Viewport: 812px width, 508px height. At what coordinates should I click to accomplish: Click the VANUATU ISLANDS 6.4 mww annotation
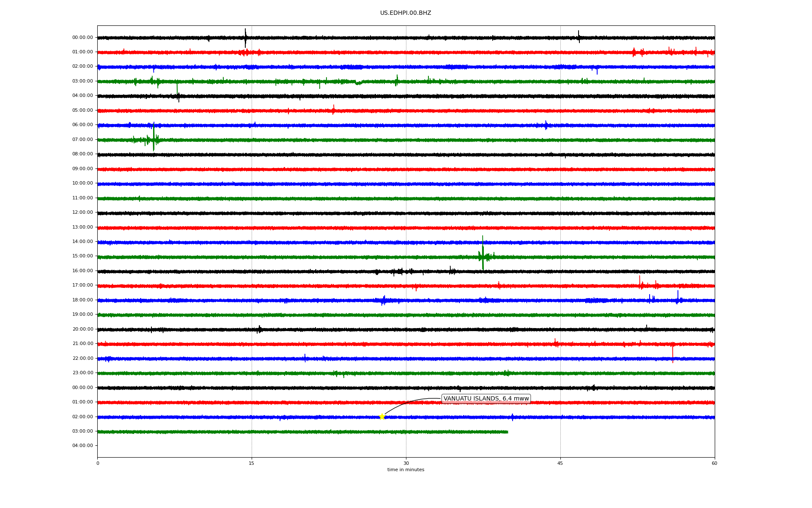[486, 399]
